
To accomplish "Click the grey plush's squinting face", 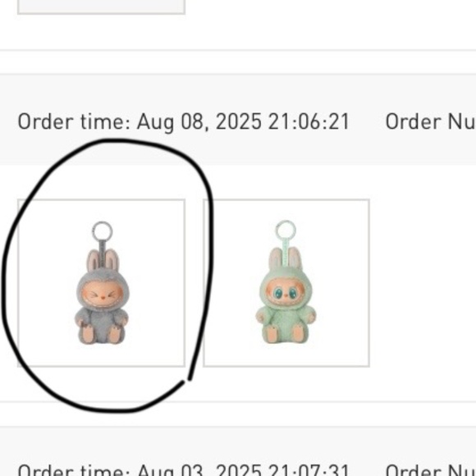I will click(103, 295).
